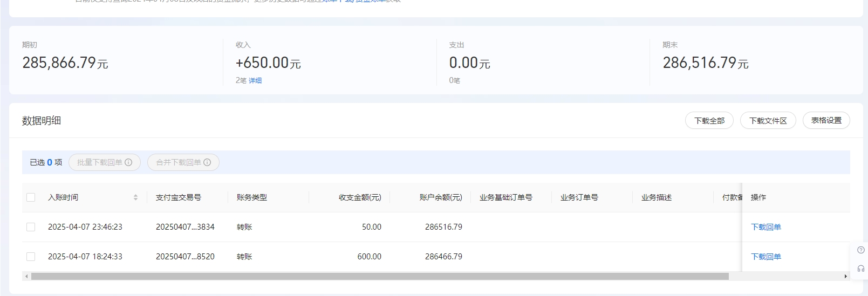Open the 详细 link under 收入
The image size is (868, 296).
pyautogui.click(x=255, y=80)
